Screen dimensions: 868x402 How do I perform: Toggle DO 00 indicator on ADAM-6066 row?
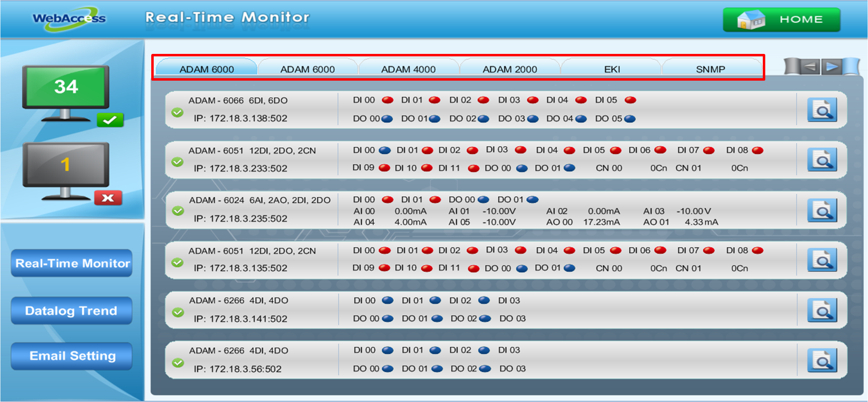[x=387, y=119]
